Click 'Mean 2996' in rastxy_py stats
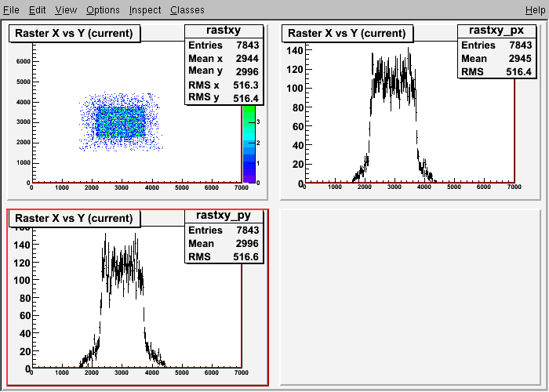This screenshot has width=549, height=392. 224,243
